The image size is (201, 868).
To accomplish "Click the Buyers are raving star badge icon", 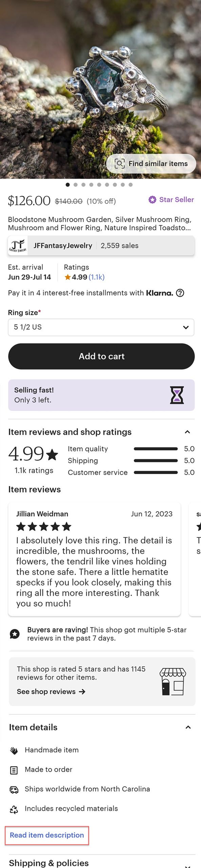I will [15, 634].
